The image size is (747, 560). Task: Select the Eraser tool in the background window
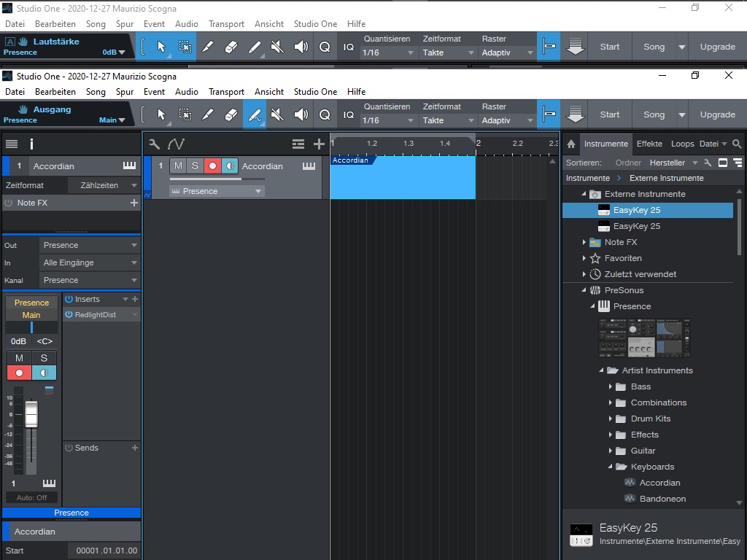pos(231,47)
